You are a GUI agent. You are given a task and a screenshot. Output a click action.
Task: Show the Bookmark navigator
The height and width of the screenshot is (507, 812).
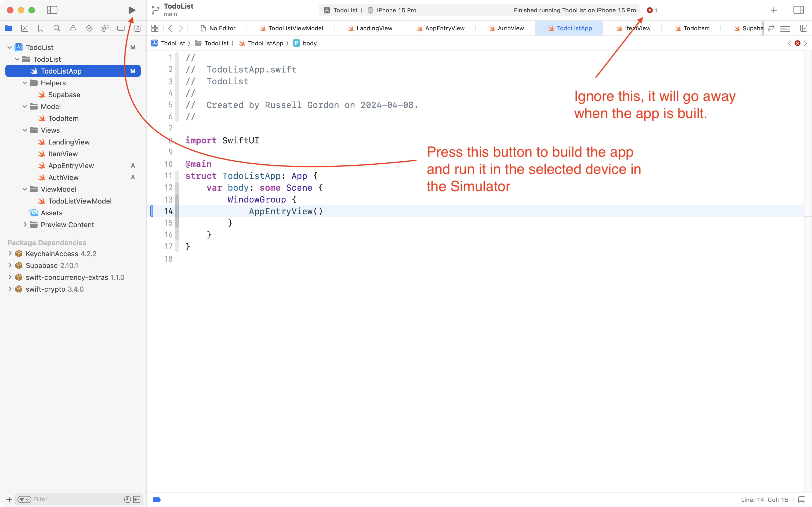pos(41,28)
